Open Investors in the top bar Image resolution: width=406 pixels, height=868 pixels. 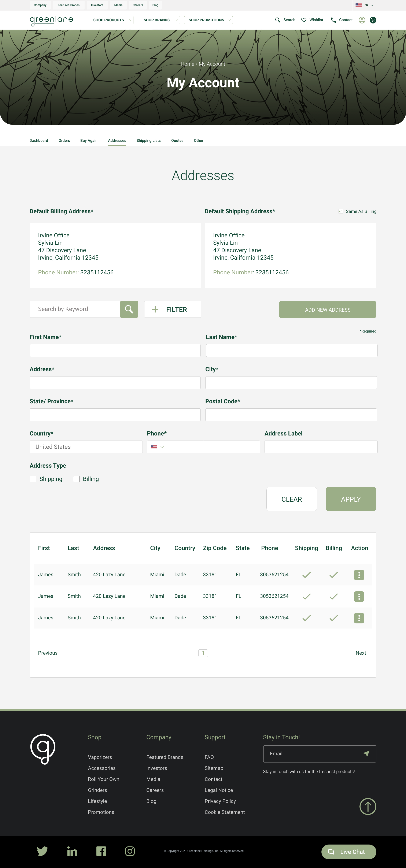tap(97, 5)
